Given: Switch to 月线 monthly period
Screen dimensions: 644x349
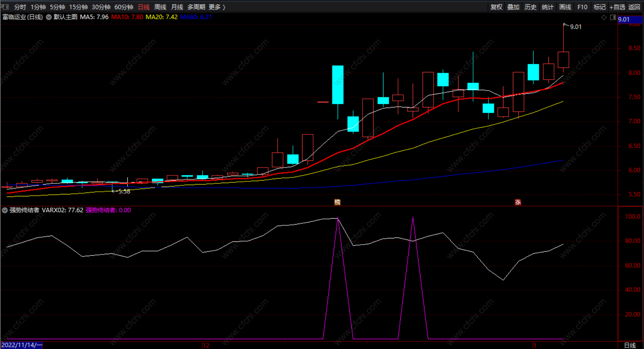Looking at the screenshot, I should [x=177, y=7].
